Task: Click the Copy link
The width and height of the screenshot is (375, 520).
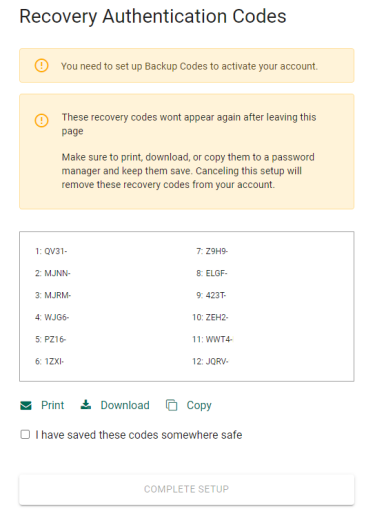Action: [x=199, y=405]
